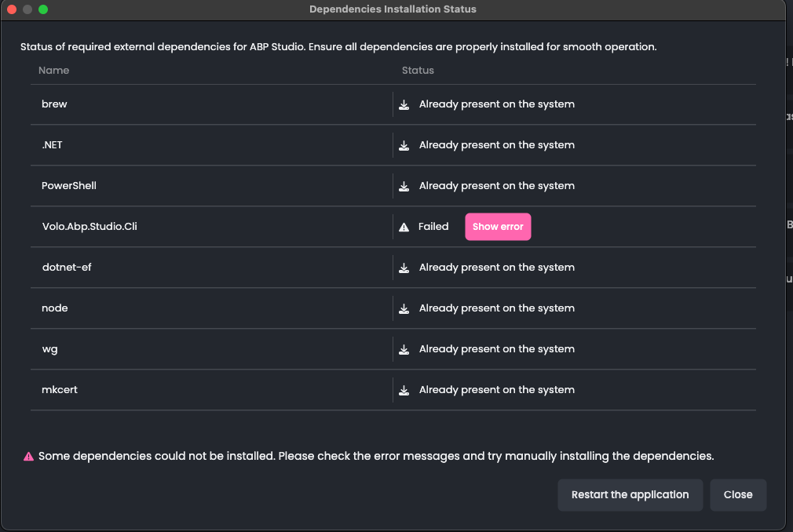Image resolution: width=793 pixels, height=532 pixels.
Task: Click the download icon beside .NET status
Action: coord(404,145)
